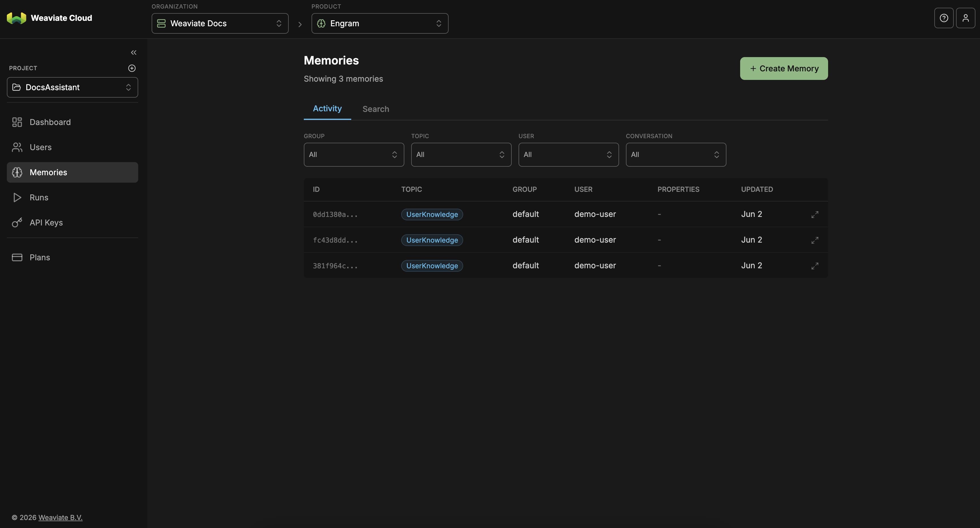Add a new project with plus icon

click(132, 68)
